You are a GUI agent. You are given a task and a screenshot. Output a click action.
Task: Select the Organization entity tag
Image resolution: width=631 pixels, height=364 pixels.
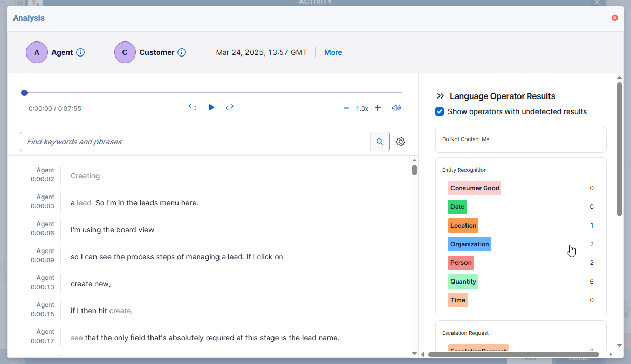(470, 244)
